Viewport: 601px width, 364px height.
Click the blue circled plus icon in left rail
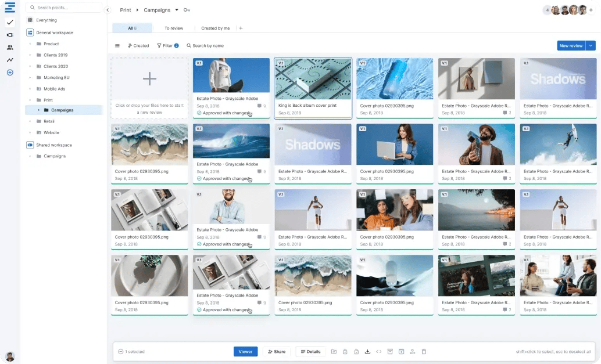(10, 73)
